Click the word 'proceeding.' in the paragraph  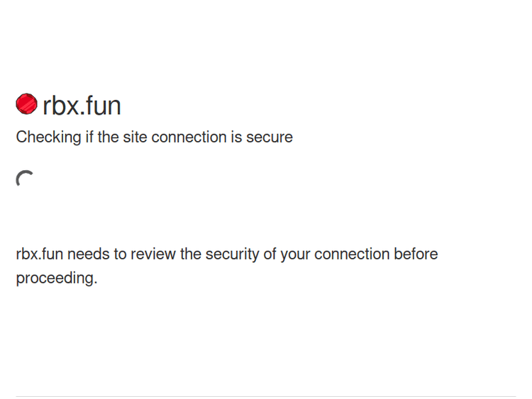(56, 278)
